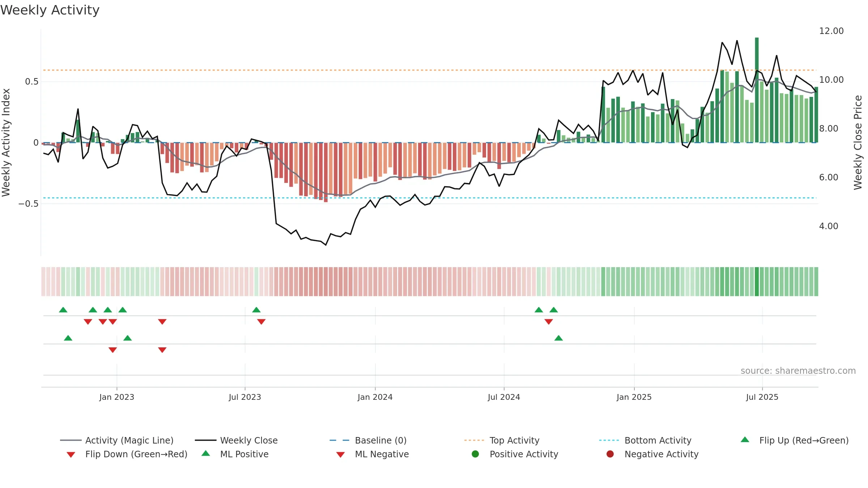Click the 0.5 activity index tick label
Image resolution: width=868 pixels, height=488 pixels.
pos(31,82)
